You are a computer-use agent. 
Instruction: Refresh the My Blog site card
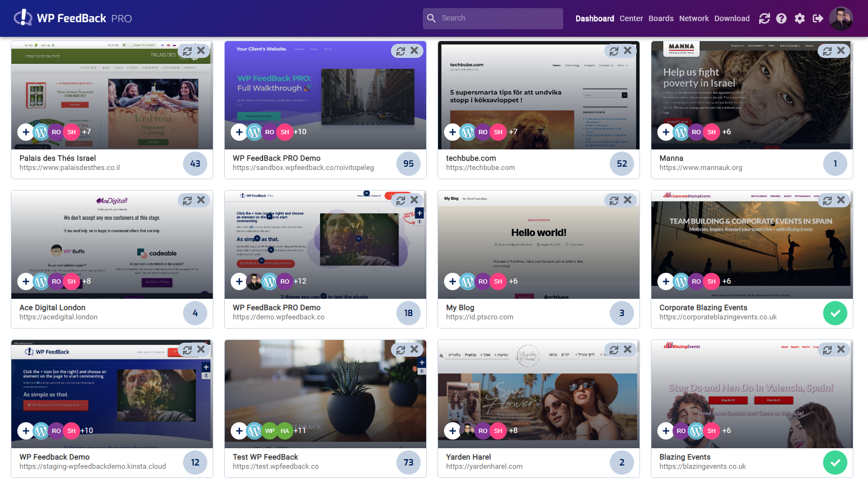point(614,200)
